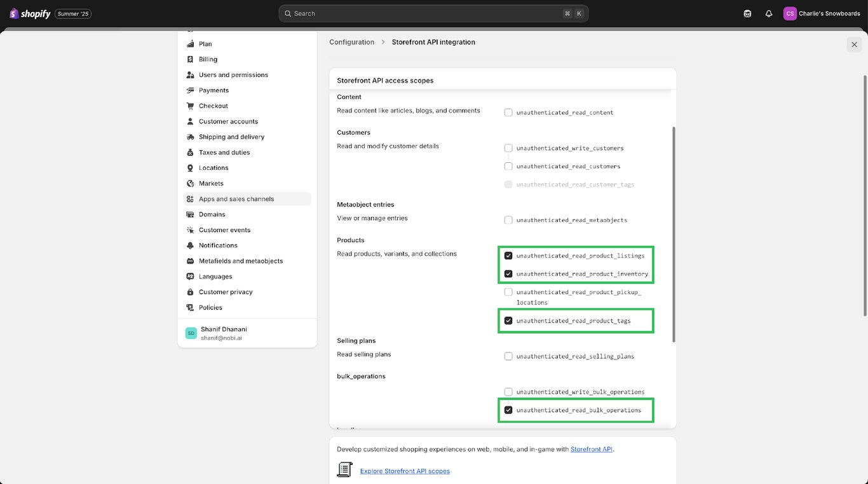
Task: Go to Metafields and metaobjects
Action: 247,261
